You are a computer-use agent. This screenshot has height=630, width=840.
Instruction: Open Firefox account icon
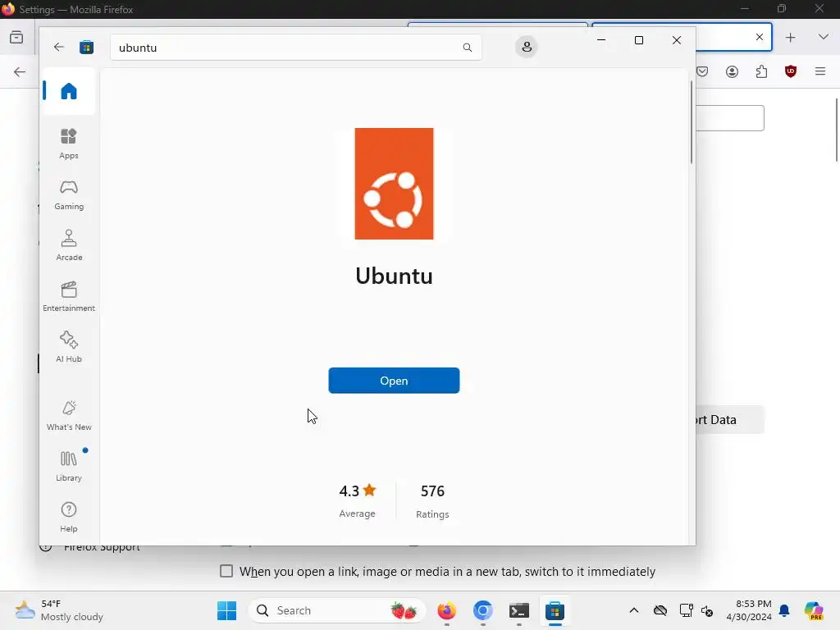pyautogui.click(x=732, y=71)
